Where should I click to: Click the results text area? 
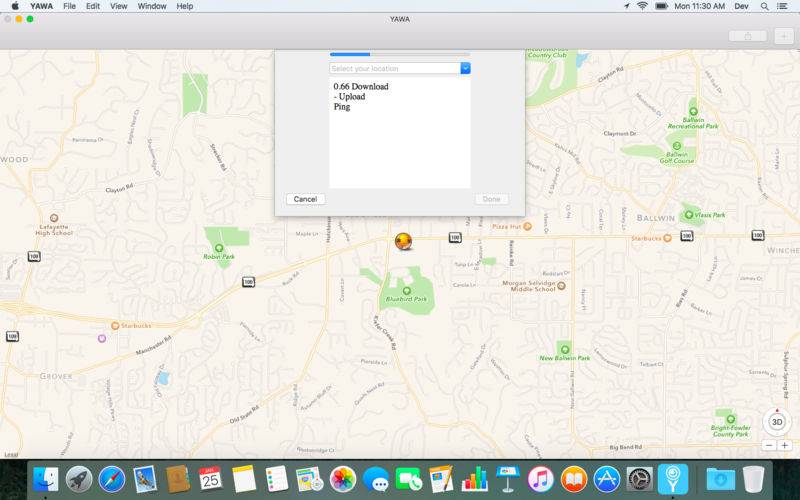click(400, 133)
